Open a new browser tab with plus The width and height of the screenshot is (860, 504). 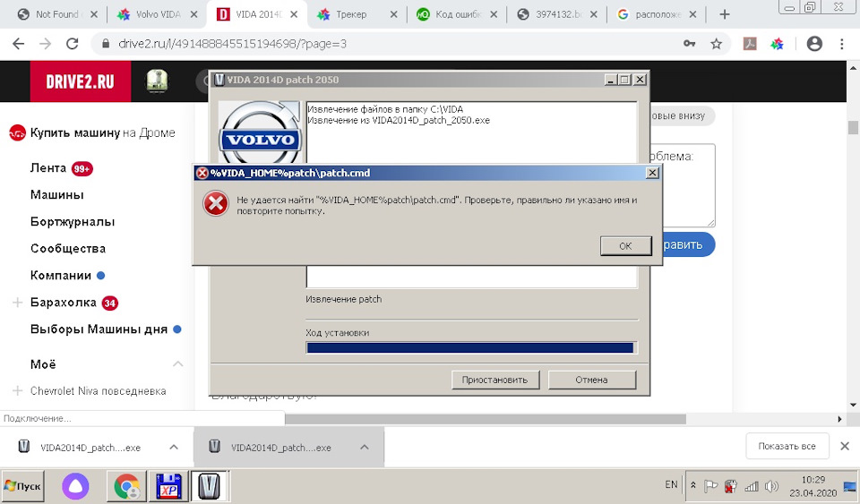pos(725,15)
